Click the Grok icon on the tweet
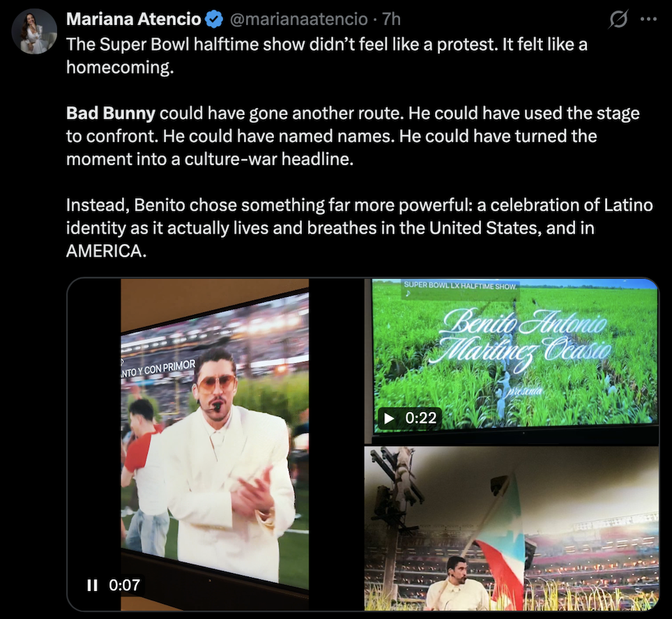672x619 pixels. click(x=617, y=20)
